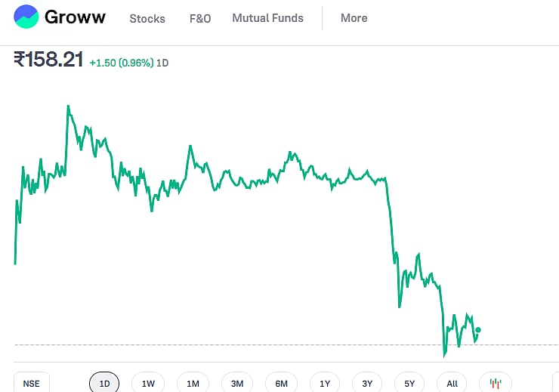Open the Stocks tab
559x392 pixels.
click(147, 18)
